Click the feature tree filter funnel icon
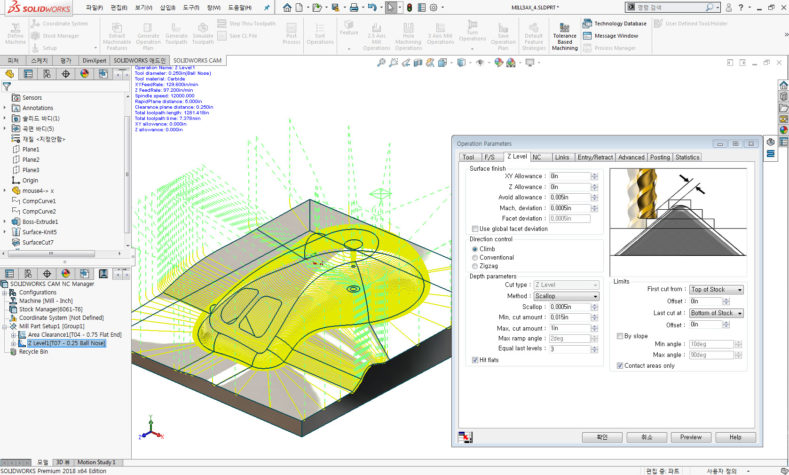 (x=7, y=86)
